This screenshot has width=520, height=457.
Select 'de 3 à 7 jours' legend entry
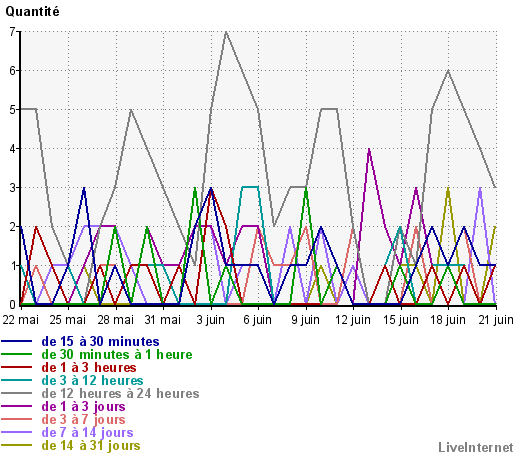(x=83, y=419)
